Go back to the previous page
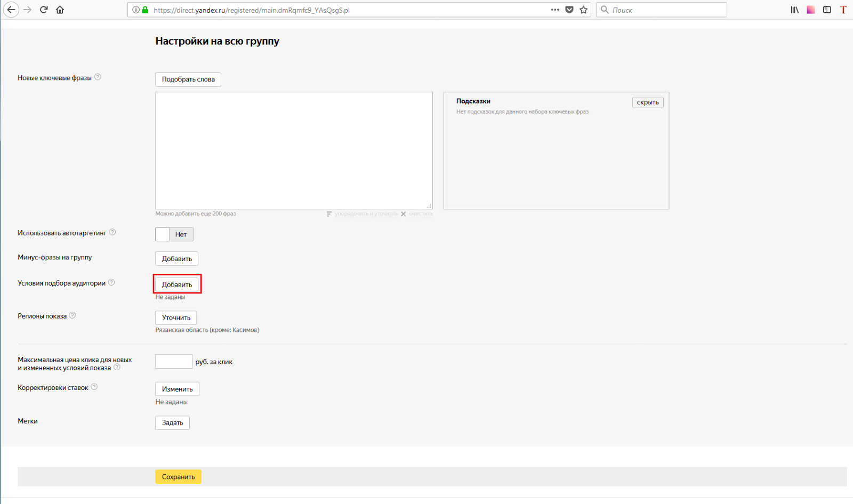This screenshot has width=853, height=504. (11, 10)
